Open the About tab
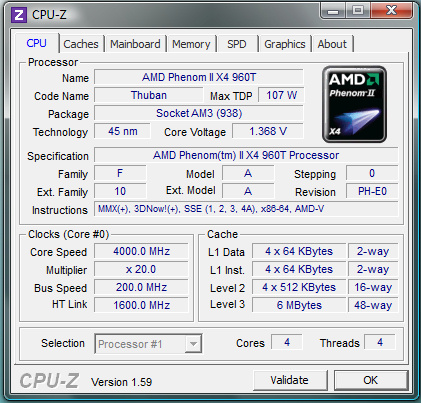 click(332, 44)
